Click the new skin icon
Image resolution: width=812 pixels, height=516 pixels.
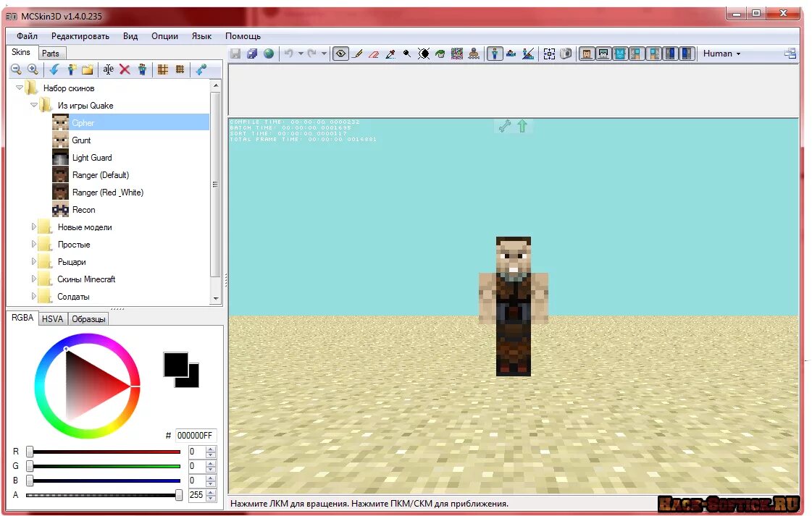(71, 69)
